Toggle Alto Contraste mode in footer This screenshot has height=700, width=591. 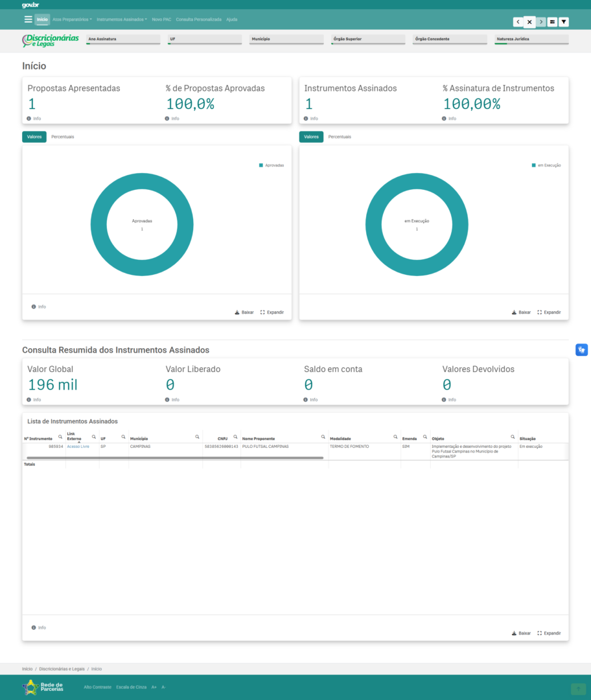[97, 687]
